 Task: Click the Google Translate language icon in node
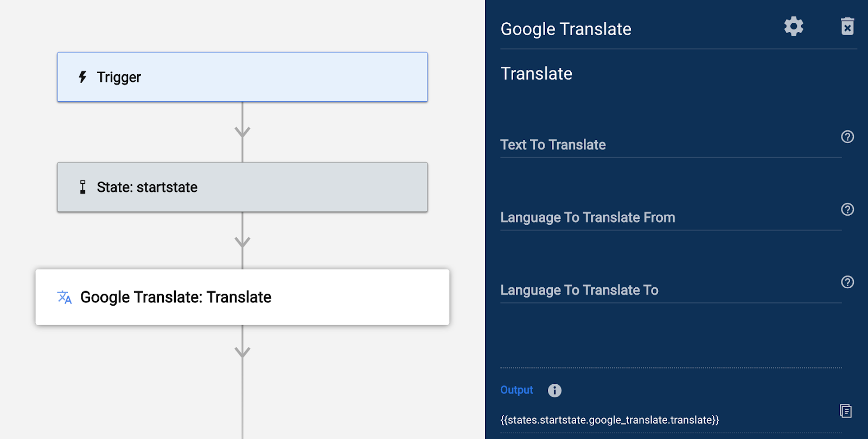tap(65, 297)
